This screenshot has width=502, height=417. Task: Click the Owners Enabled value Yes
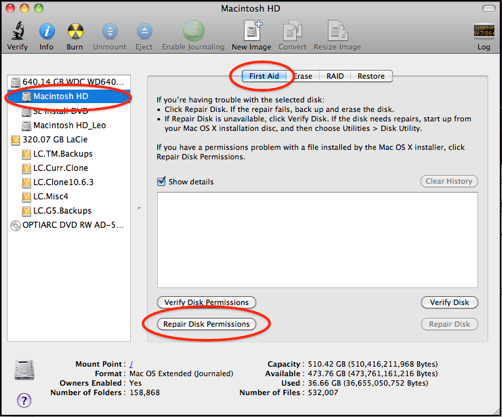pos(135,383)
